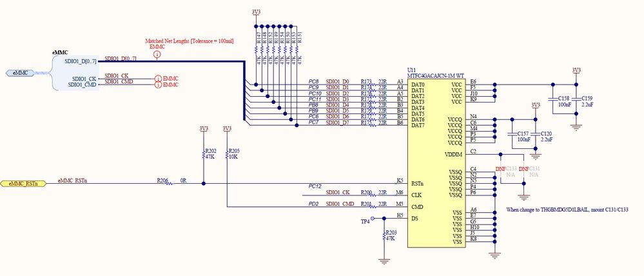This screenshot has width=644, height=276.
Task: Click the THGBMDG5D1LBAIL mounting note
Action: click(567, 210)
